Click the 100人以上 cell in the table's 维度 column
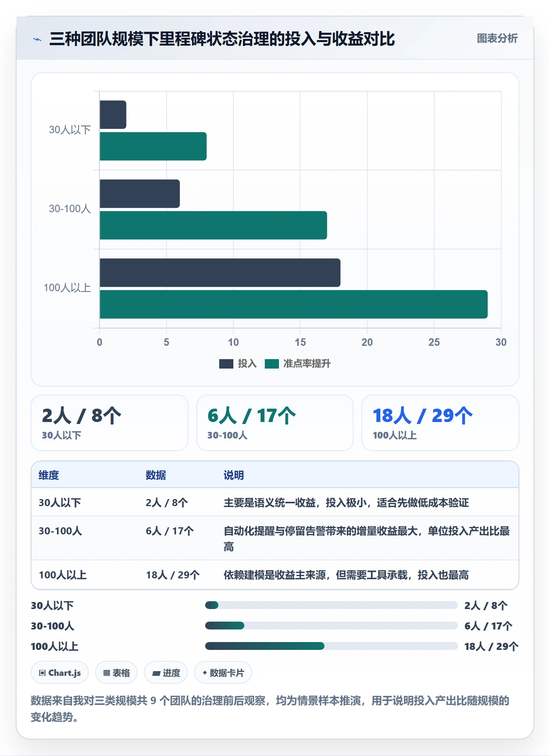Image resolution: width=550 pixels, height=756 pixels. [62, 575]
